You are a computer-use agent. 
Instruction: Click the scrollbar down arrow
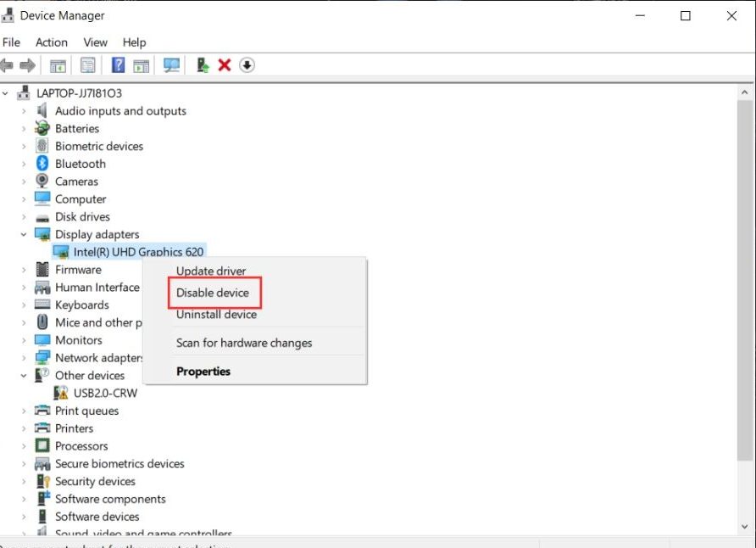[x=744, y=527]
